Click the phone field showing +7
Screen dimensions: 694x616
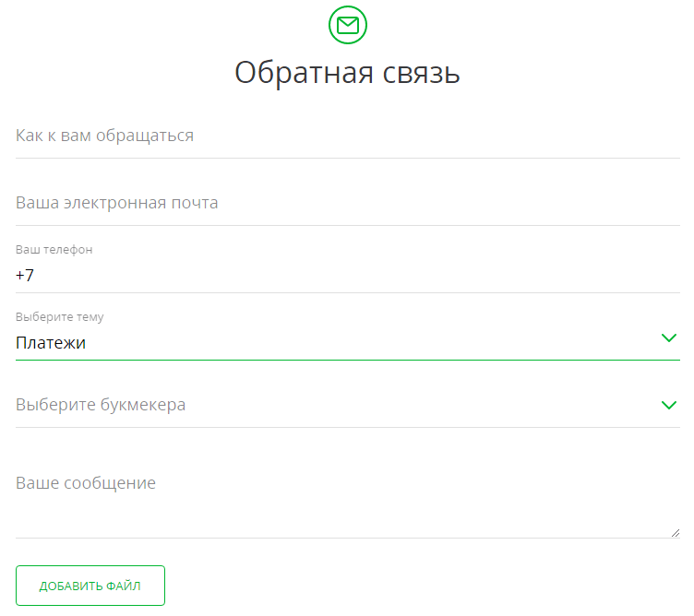(347, 276)
